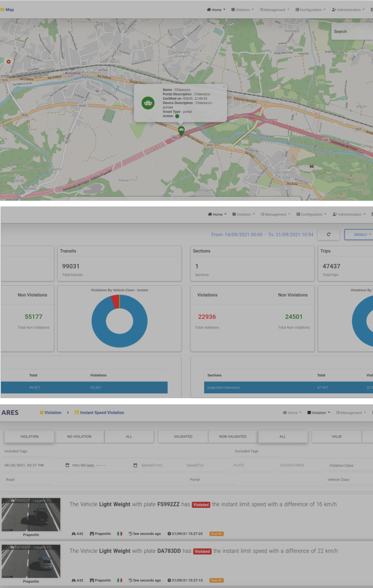Viewport: 373px width, 588px height.
Task: Open Configuration dropdown in dashboard navbar
Action: click(x=312, y=214)
